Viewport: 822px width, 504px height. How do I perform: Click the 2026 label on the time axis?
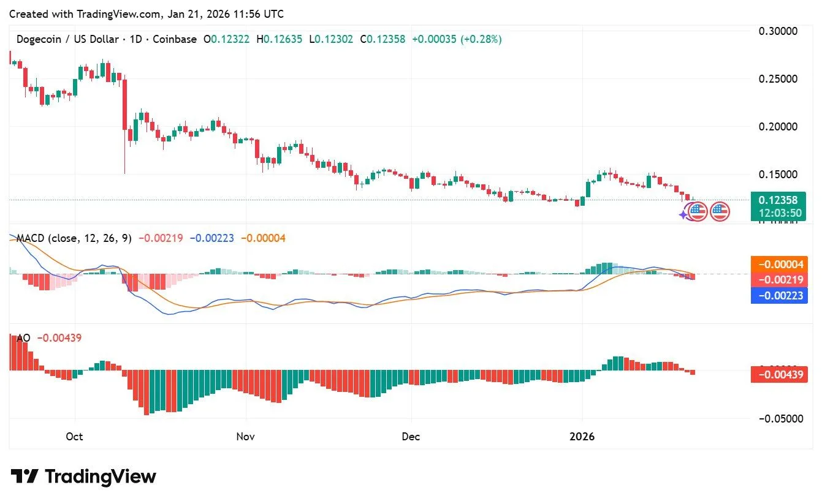[x=582, y=437]
